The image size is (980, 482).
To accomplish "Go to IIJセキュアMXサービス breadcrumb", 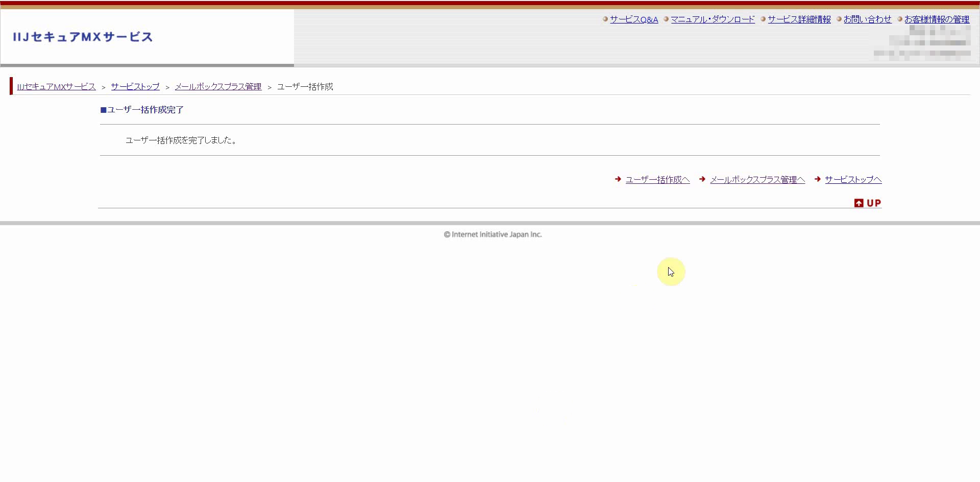I will pyautogui.click(x=56, y=87).
